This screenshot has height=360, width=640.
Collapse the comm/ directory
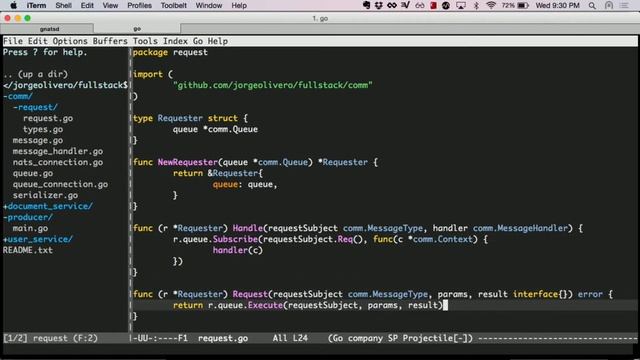[18, 96]
